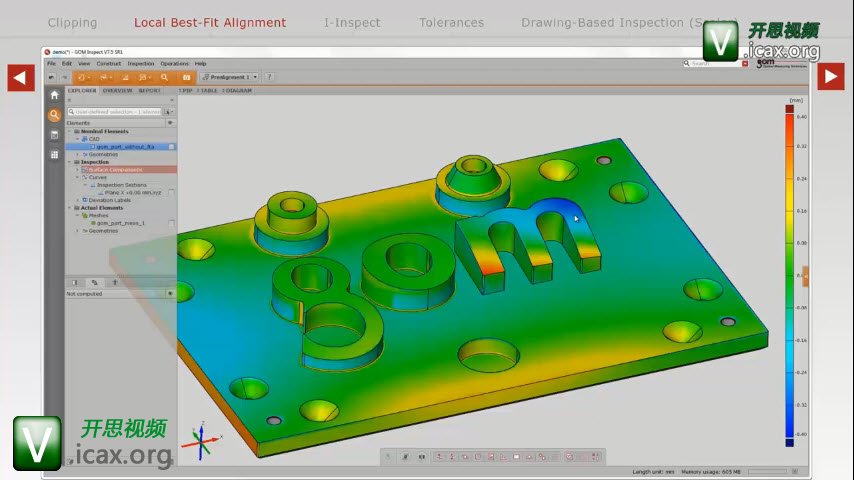
Task: Click the redo arrow icon
Action: coord(64,77)
